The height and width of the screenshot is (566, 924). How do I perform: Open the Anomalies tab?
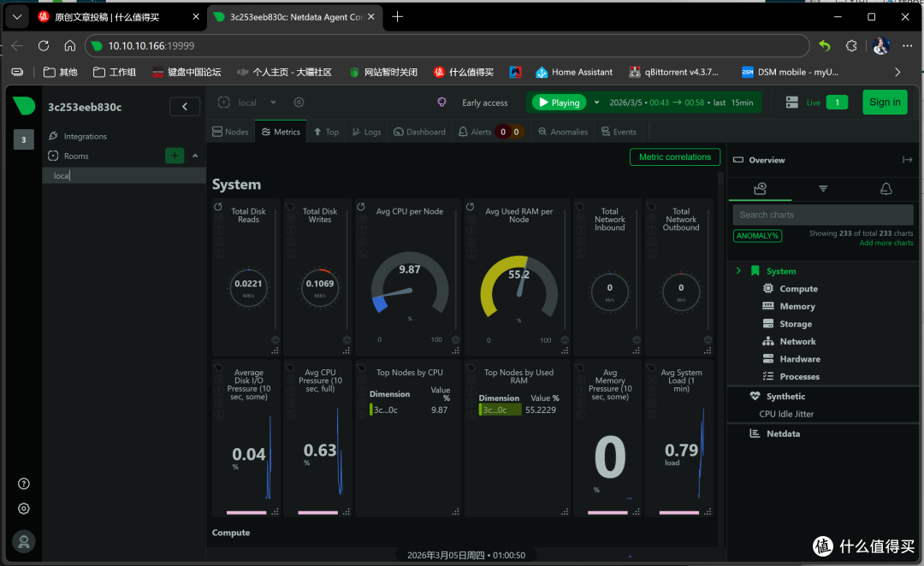(x=563, y=132)
